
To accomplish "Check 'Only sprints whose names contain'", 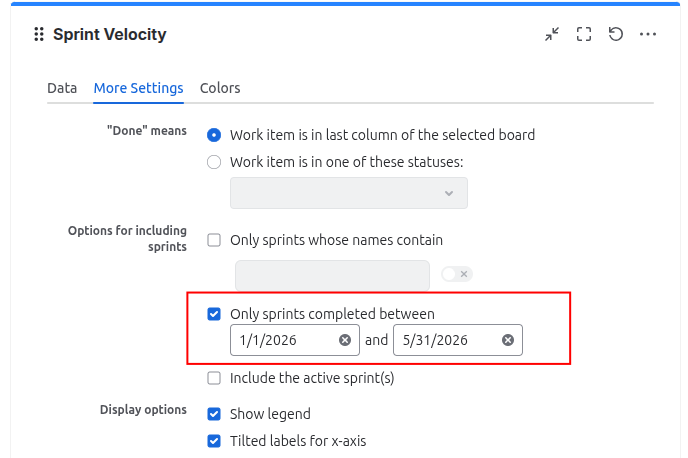I will click(x=214, y=240).
